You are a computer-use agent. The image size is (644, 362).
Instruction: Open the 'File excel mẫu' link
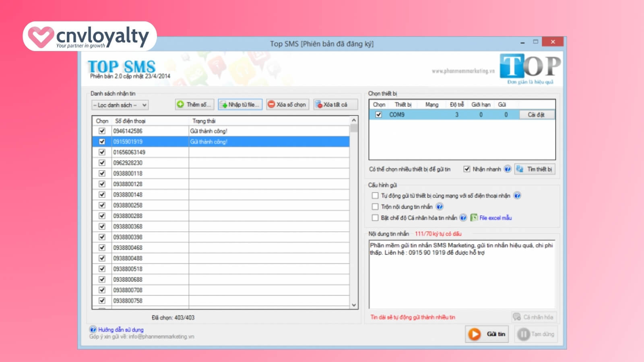(495, 218)
